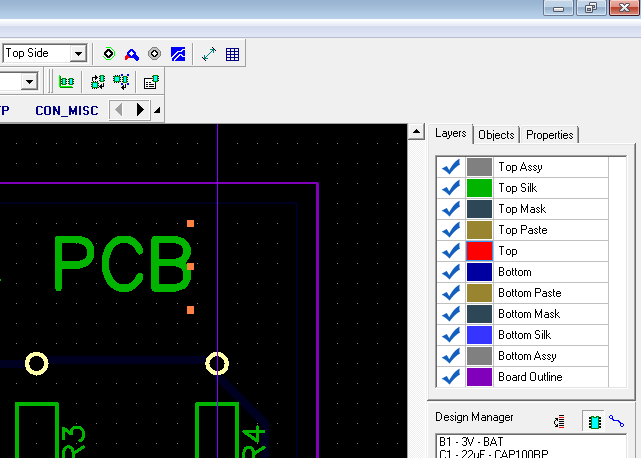Click the left yellow via circle on canvas
The image size is (641, 458).
(37, 363)
